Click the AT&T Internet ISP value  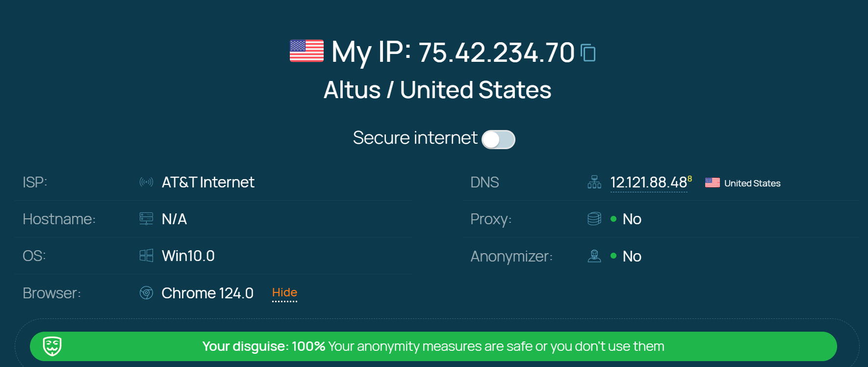pyautogui.click(x=208, y=183)
